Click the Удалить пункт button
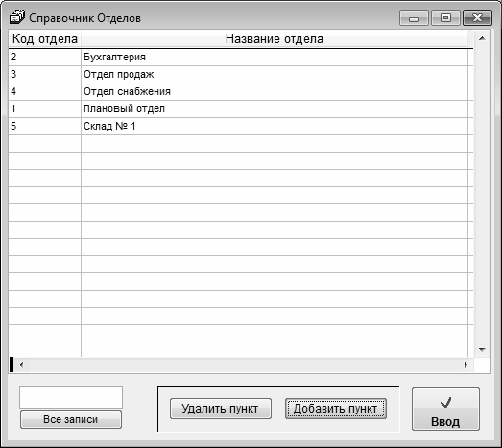 click(221, 409)
